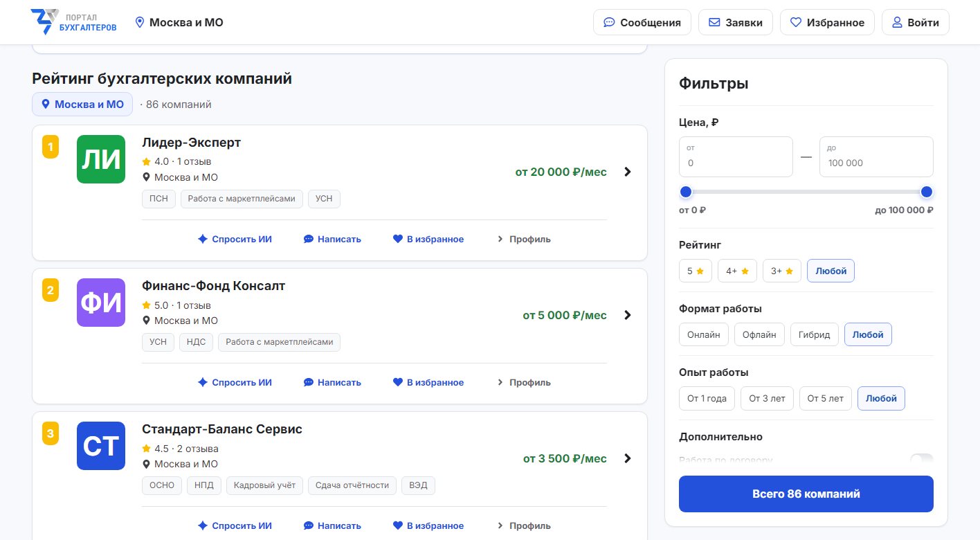Click the Войти login button
This screenshot has height=540, width=980.
(915, 22)
